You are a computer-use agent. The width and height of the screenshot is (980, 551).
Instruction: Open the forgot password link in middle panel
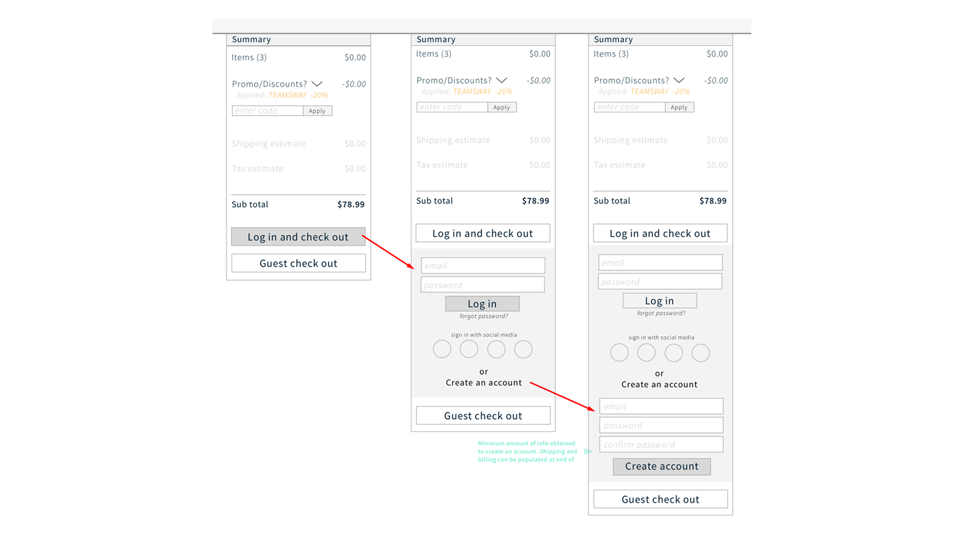[x=483, y=316]
